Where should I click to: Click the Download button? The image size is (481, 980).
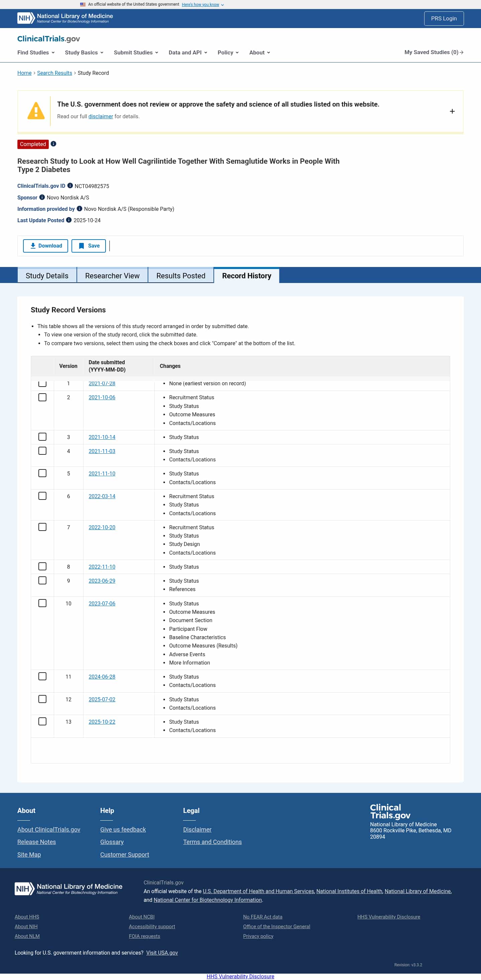pos(46,246)
